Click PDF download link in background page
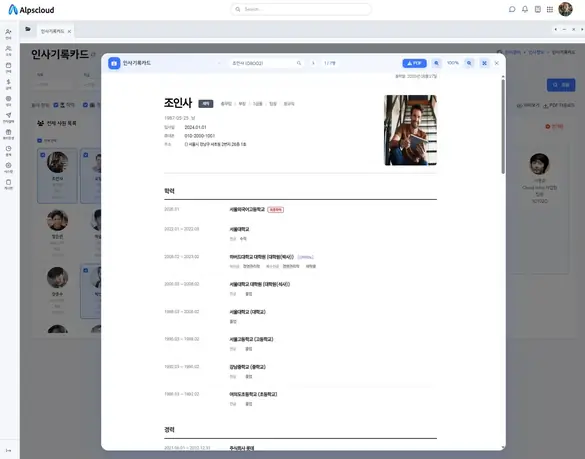 pos(559,106)
